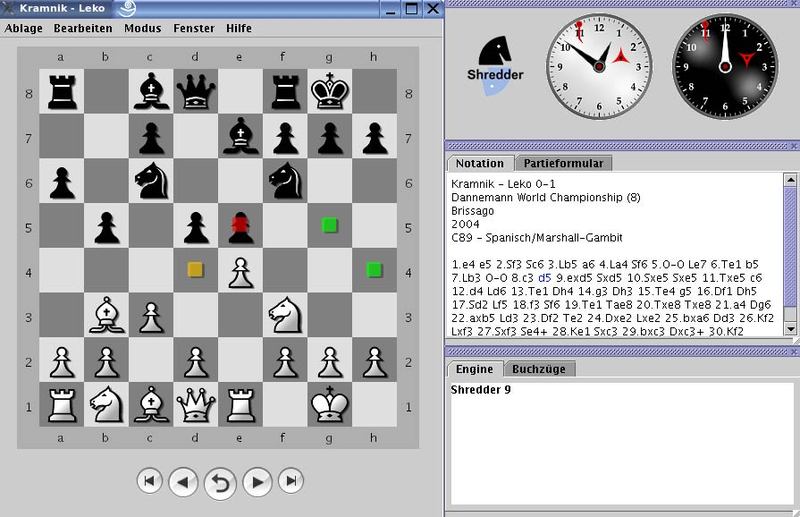
Task: Click the yellow marker on square d4
Action: [x=196, y=268]
